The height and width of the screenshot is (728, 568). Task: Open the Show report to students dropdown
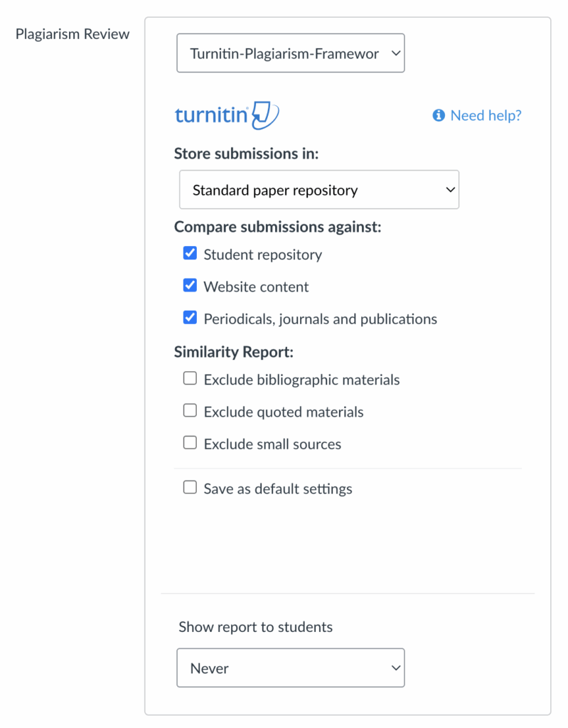pyautogui.click(x=290, y=668)
